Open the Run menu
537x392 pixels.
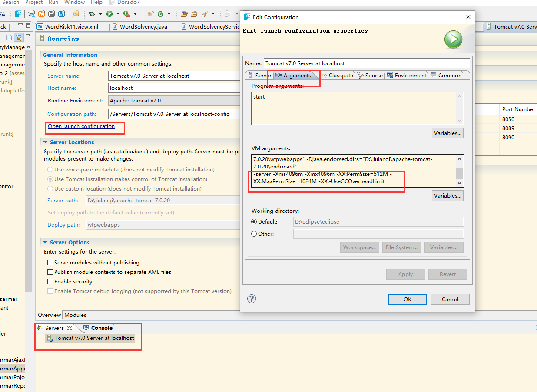(x=53, y=2)
